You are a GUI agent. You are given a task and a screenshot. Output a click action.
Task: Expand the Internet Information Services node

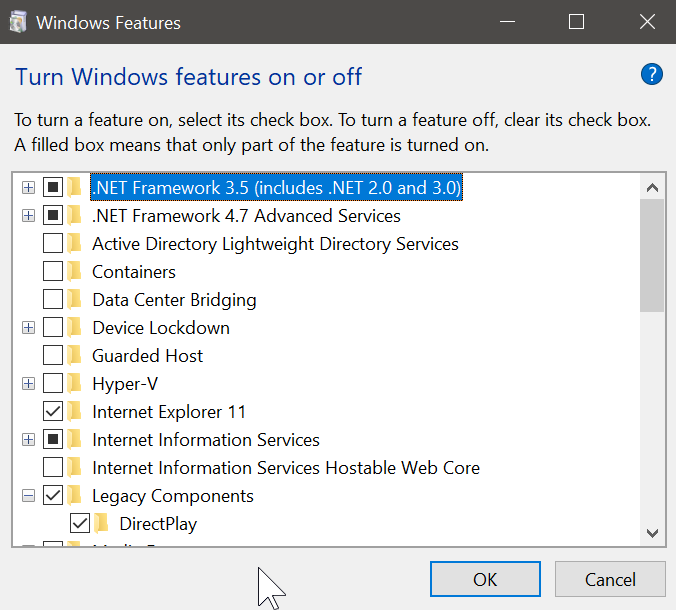point(28,440)
